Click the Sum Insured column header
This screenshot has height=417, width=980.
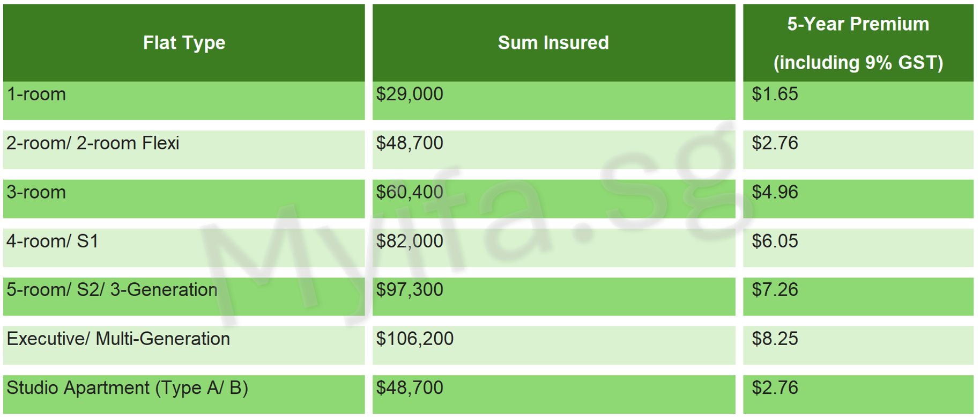[553, 43]
